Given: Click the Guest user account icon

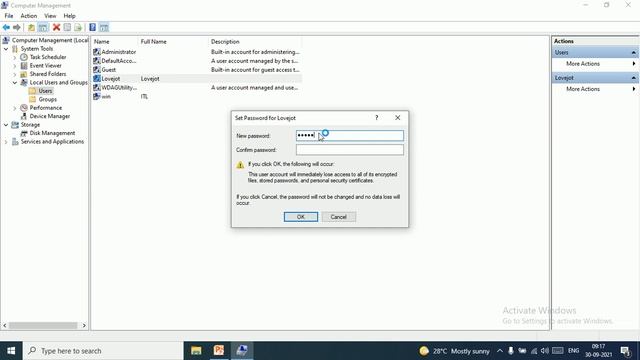Looking at the screenshot, I should pos(97,70).
